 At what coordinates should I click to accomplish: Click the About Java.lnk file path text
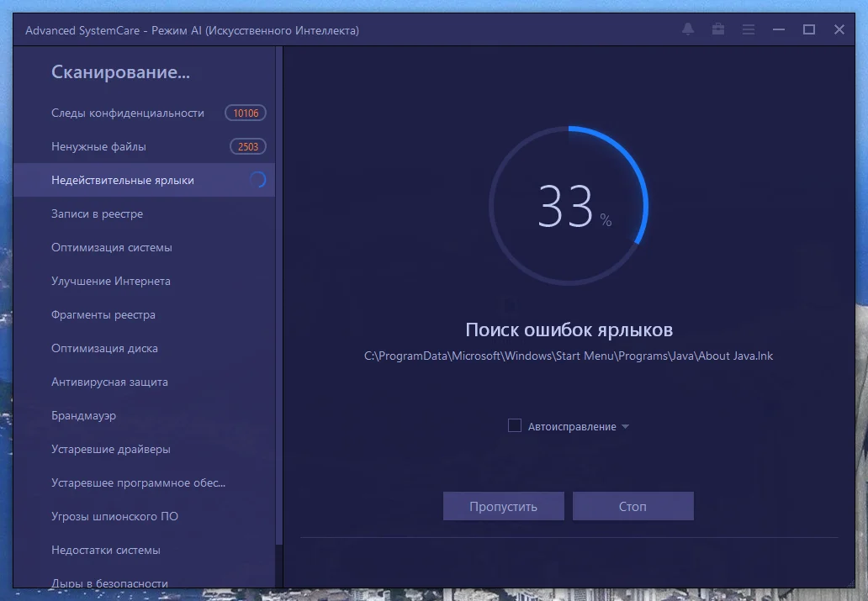pyautogui.click(x=569, y=356)
